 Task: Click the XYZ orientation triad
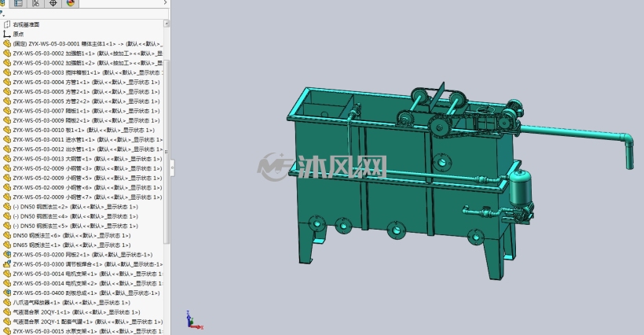[194, 320]
